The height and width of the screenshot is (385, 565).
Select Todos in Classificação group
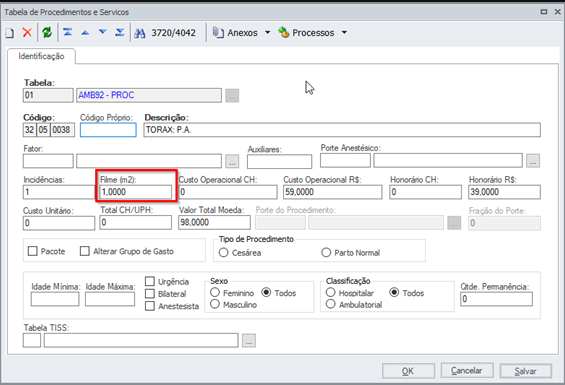(x=395, y=292)
